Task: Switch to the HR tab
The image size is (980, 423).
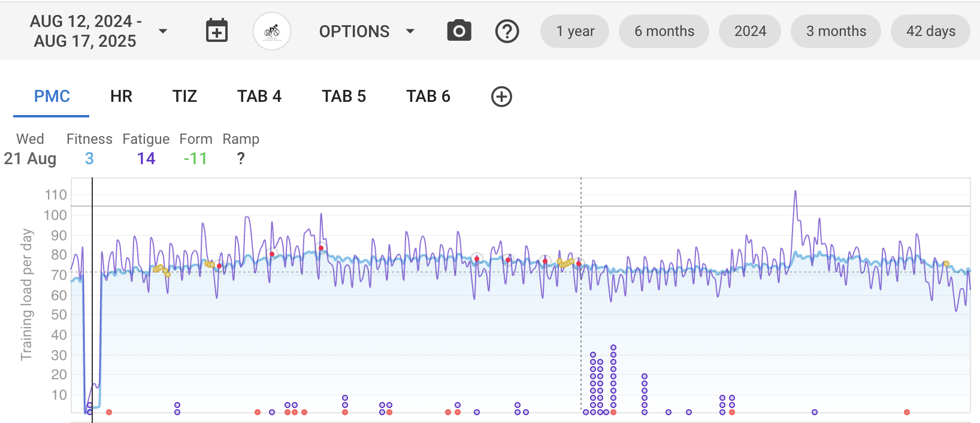Action: pos(121,96)
